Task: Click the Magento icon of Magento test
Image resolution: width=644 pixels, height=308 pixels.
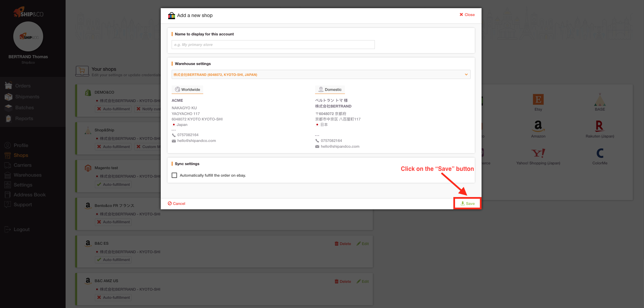Action: [x=88, y=168]
